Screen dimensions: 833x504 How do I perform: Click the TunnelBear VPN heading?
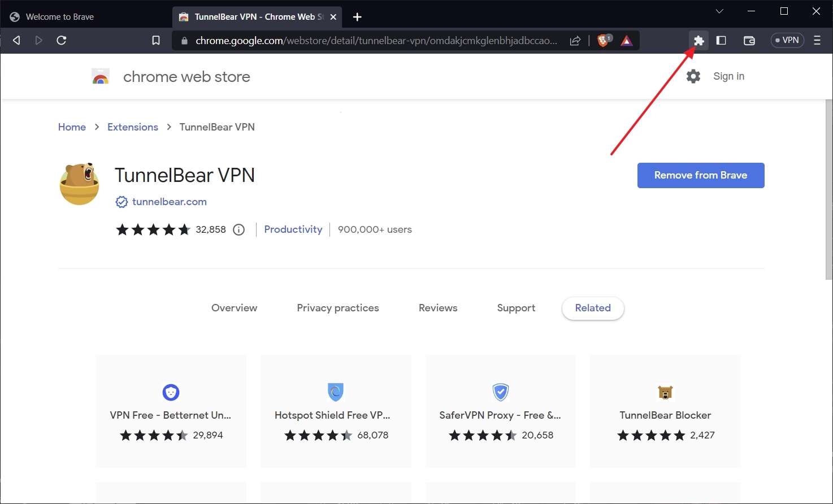point(185,175)
